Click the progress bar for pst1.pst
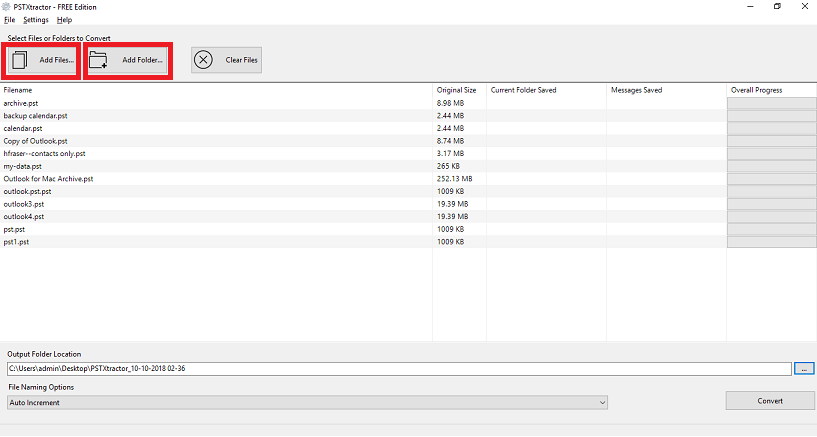The height and width of the screenshot is (437, 817). click(772, 242)
